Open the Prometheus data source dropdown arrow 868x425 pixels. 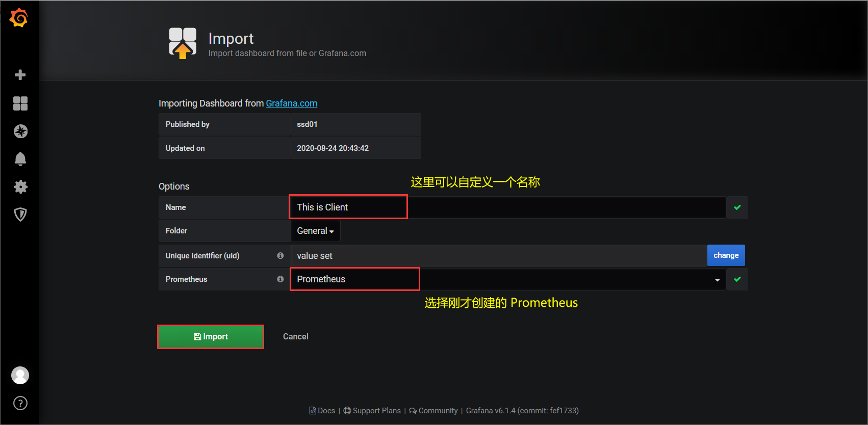click(x=717, y=280)
